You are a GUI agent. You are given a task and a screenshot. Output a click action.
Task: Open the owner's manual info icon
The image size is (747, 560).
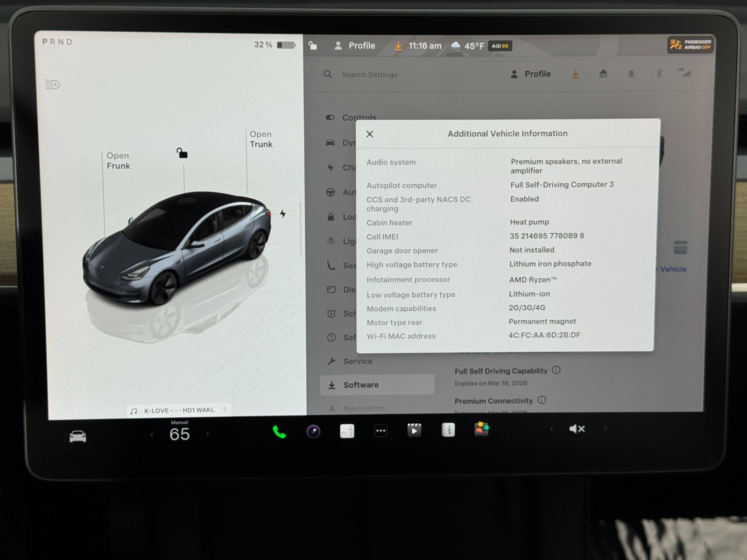(448, 430)
